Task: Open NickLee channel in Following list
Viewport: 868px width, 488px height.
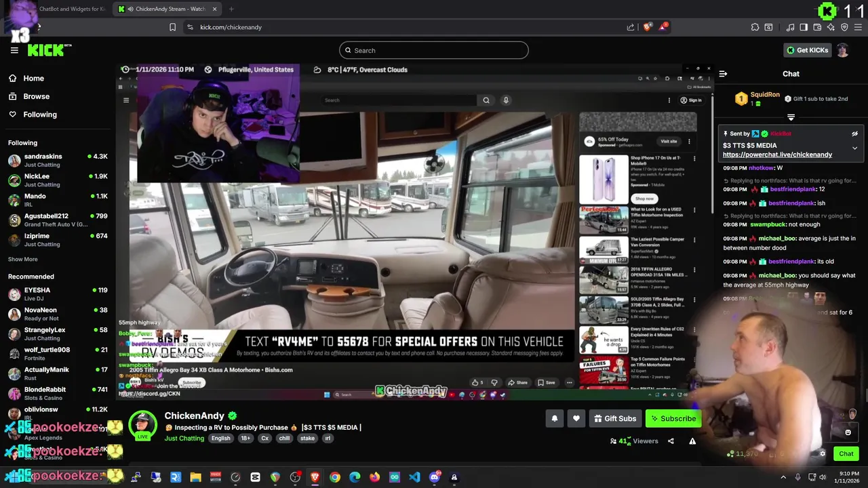Action: [x=58, y=180]
